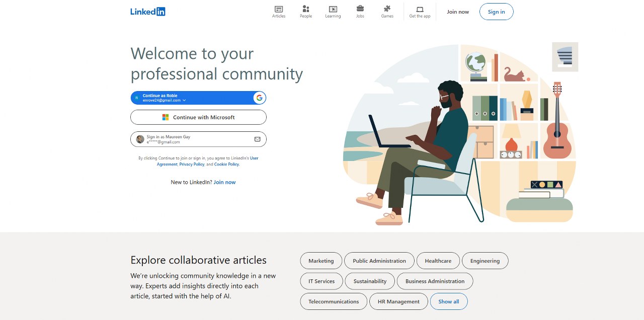Click Join now below New to LinkedIn

tap(224, 182)
